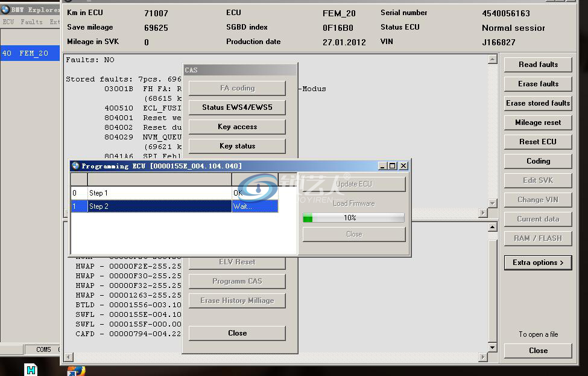Open the Coding function
Screen dimensions: 588x376
point(538,161)
